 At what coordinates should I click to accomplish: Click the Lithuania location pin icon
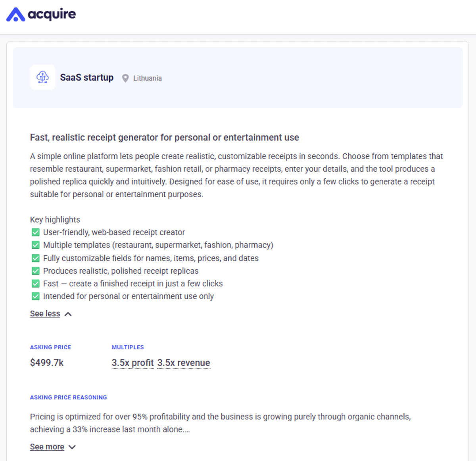point(125,78)
